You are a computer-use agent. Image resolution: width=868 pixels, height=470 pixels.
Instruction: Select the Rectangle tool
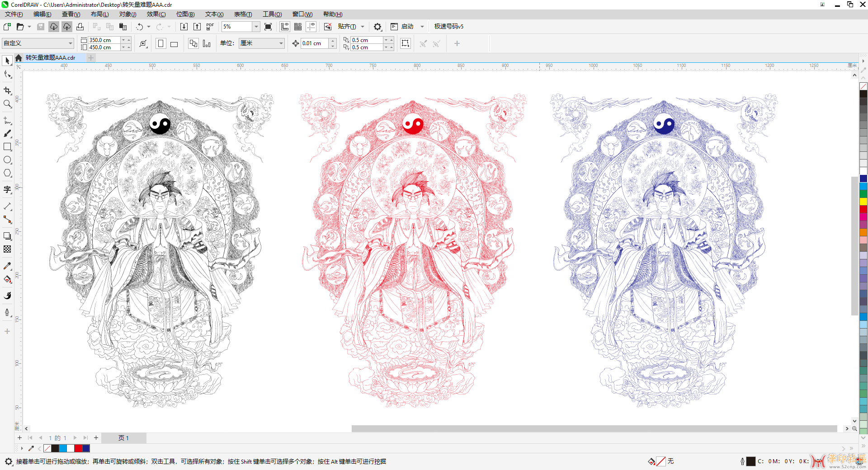tap(7, 147)
